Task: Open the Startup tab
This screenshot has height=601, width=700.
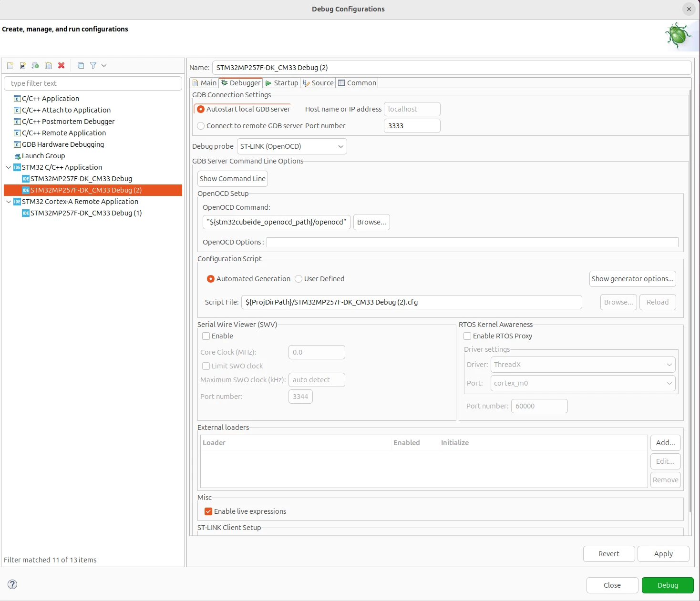Action: coord(282,83)
